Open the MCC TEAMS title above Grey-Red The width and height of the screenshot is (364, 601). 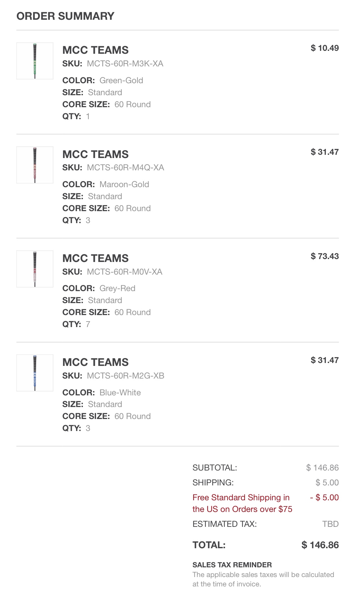[x=95, y=258]
